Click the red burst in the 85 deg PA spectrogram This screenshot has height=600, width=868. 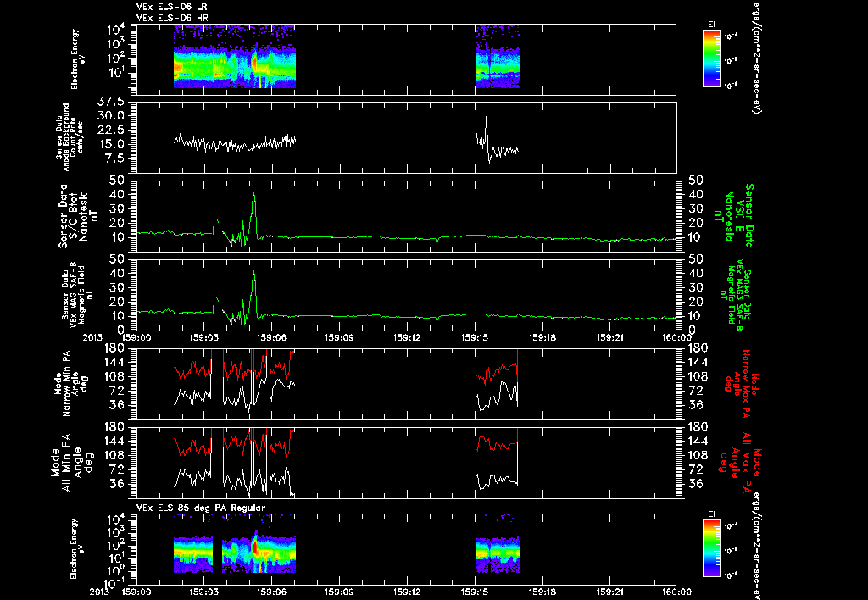[254, 547]
